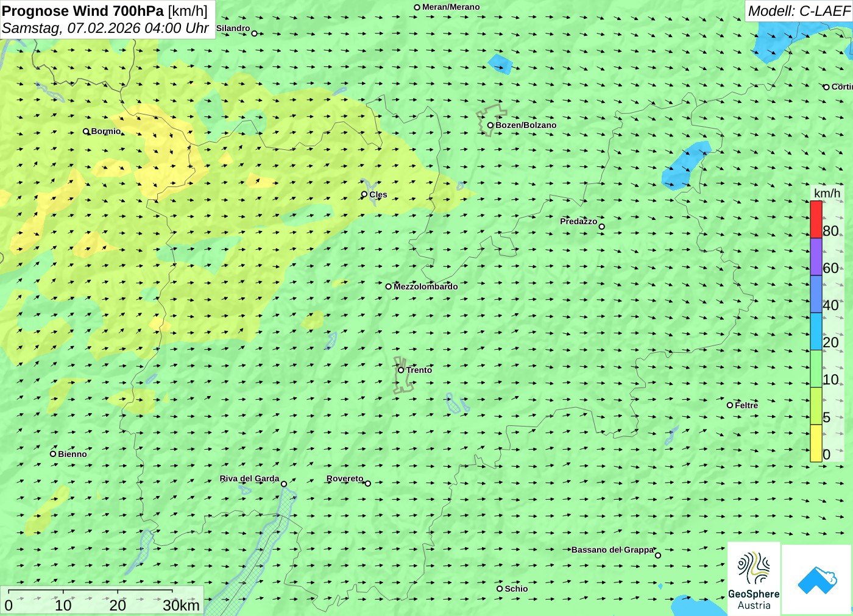This screenshot has width=853, height=616.
Task: Click the 'Predazzo' label
Action: [x=579, y=221]
